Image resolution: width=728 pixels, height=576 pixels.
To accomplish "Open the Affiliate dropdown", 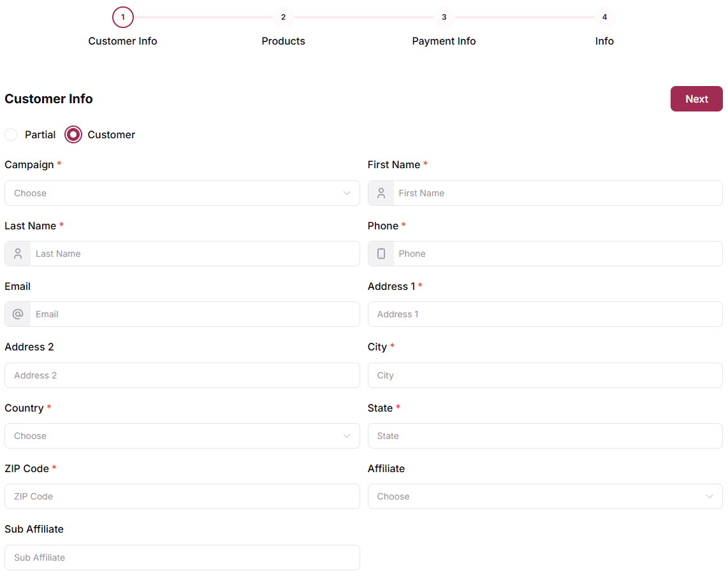I will [545, 496].
